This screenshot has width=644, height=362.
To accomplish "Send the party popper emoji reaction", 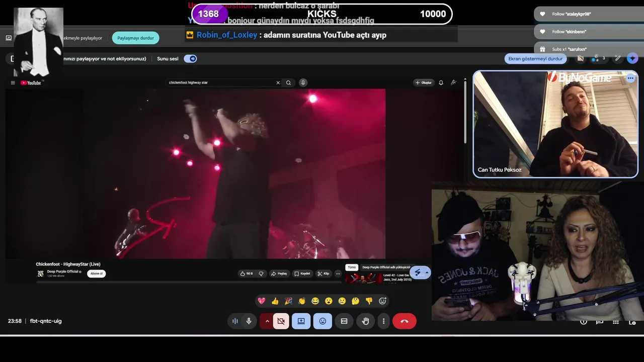I will pyautogui.click(x=288, y=301).
